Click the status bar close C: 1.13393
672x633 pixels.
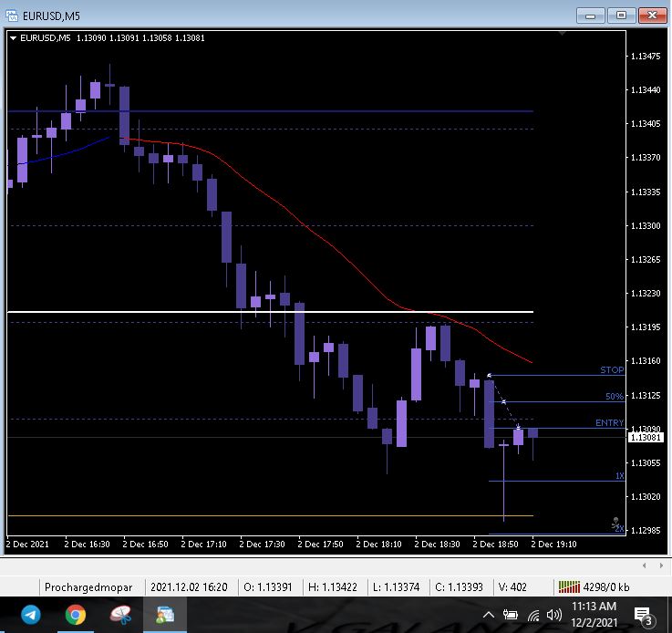click(459, 587)
